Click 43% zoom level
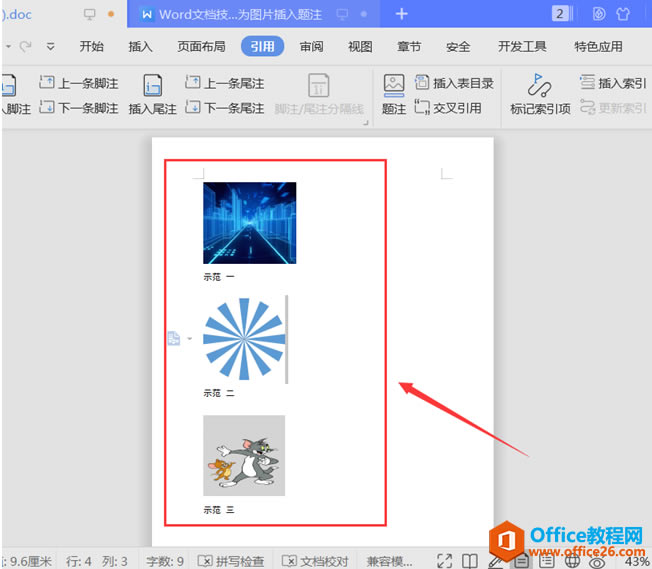 coord(637,562)
